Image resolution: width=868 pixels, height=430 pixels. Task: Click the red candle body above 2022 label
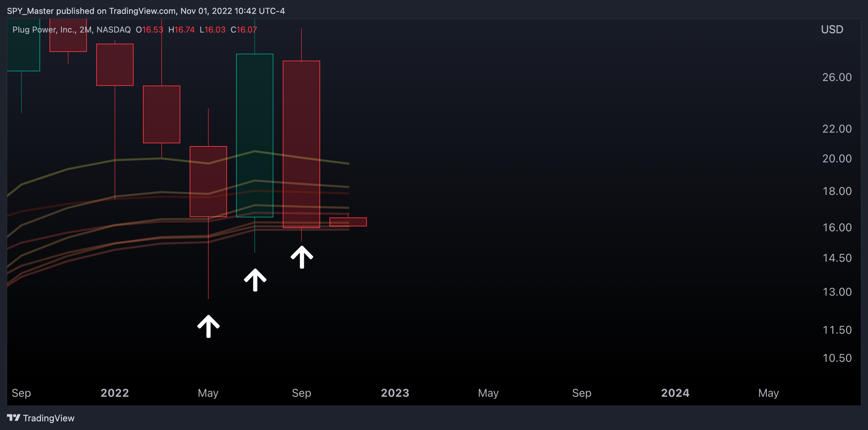(115, 65)
